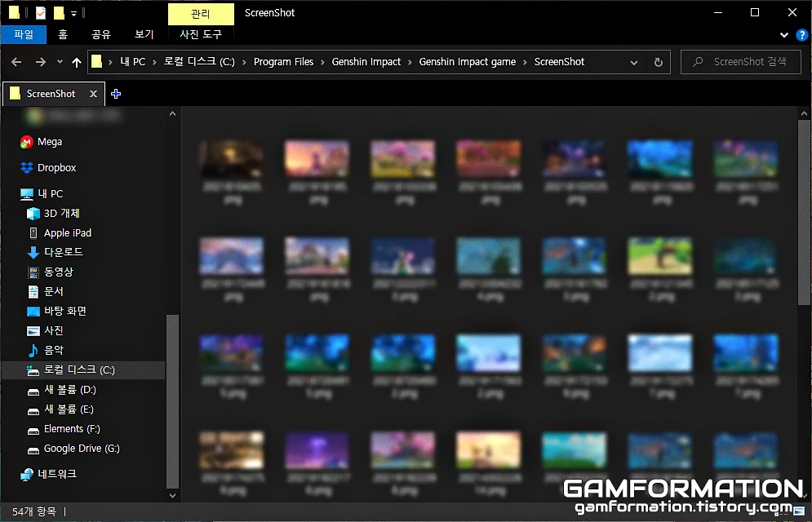Click the quick access new folder icon
The width and height of the screenshot is (812, 522).
59,12
